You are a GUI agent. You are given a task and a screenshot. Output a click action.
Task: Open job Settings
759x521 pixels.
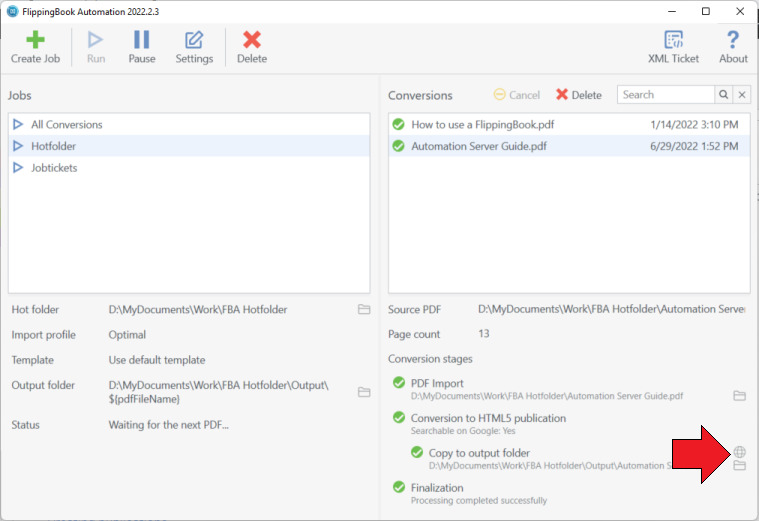(194, 47)
